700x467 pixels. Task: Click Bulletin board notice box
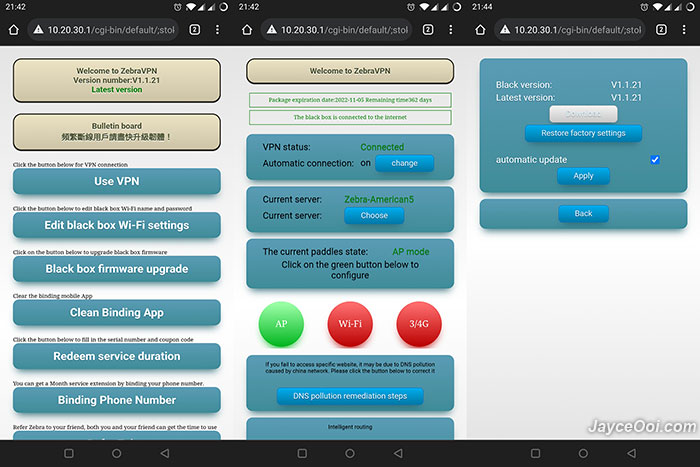(117, 132)
